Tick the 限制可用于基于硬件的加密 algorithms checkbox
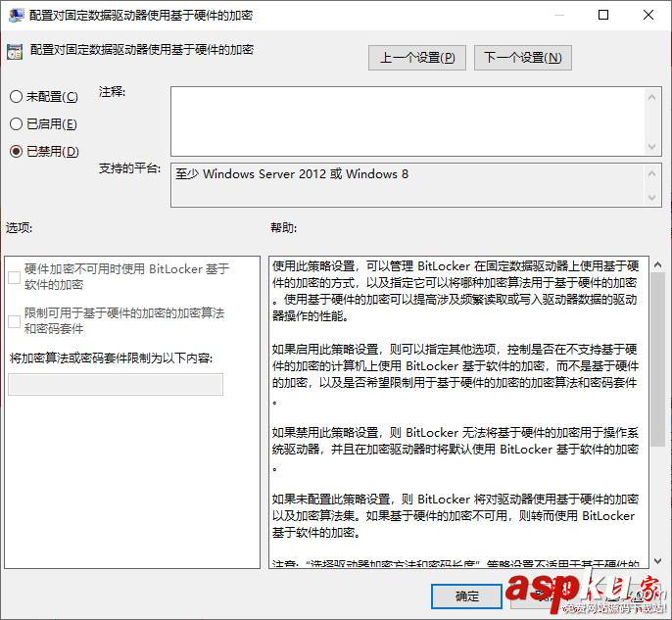This screenshot has height=620, width=672. coord(14,321)
